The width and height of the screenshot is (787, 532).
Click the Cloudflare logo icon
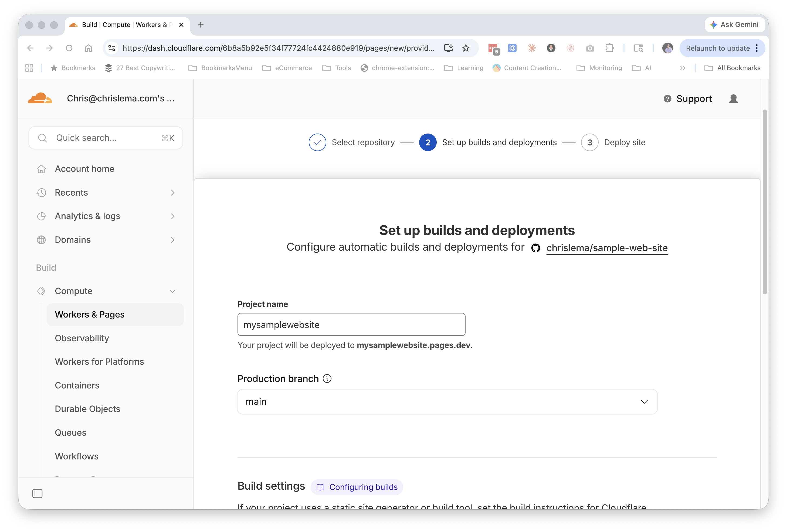[40, 98]
